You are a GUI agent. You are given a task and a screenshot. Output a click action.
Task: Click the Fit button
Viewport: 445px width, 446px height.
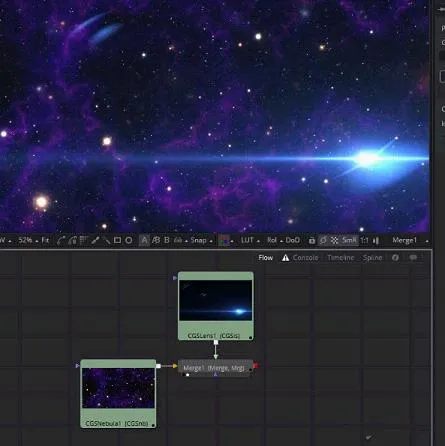(x=45, y=240)
